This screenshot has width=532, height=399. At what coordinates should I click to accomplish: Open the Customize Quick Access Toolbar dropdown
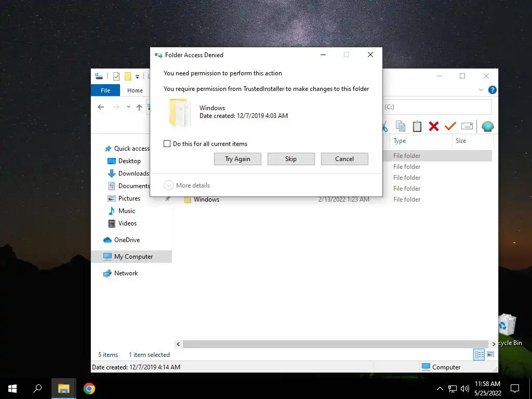click(x=137, y=77)
